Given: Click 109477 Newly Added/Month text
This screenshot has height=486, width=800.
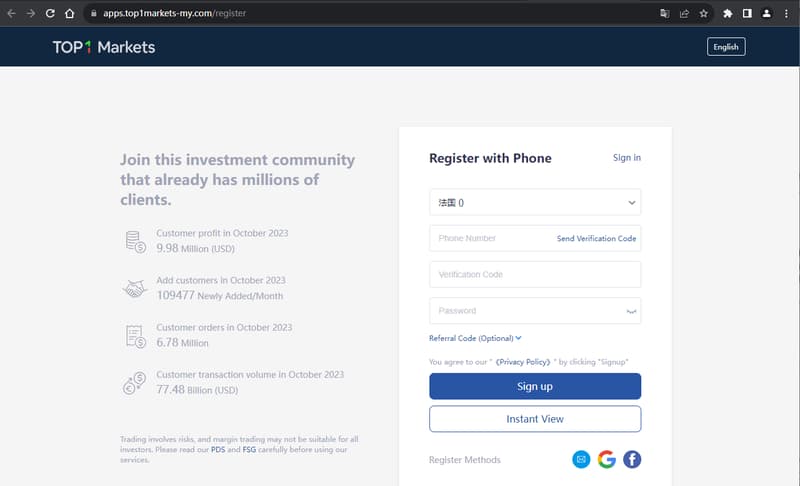Looking at the screenshot, I should point(219,296).
